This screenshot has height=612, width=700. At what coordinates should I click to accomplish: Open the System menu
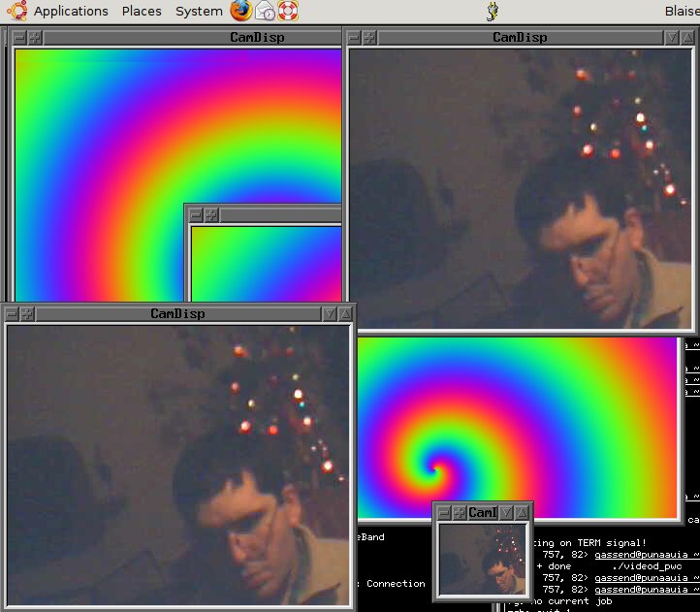pyautogui.click(x=199, y=12)
